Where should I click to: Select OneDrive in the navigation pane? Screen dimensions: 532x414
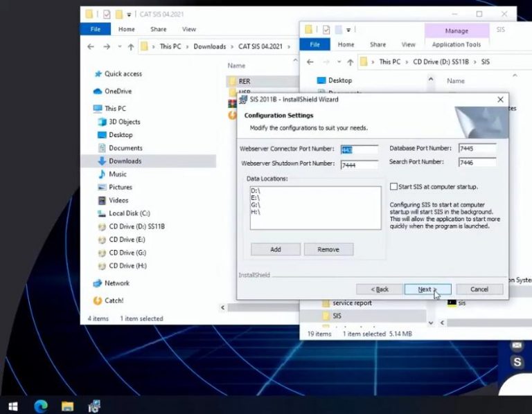pyautogui.click(x=118, y=91)
